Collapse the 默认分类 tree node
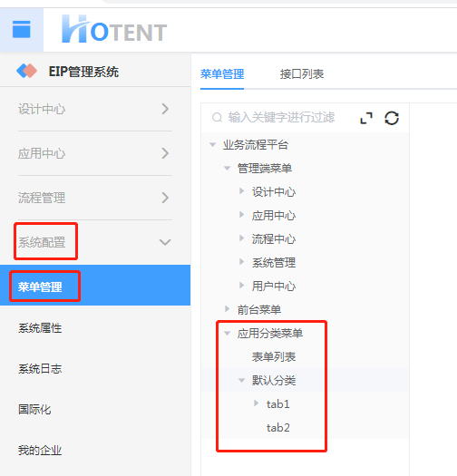The image size is (457, 476). click(x=242, y=380)
